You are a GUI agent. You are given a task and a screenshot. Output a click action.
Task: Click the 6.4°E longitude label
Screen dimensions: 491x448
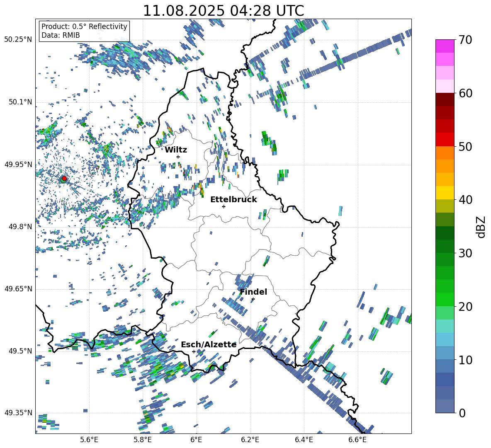[304, 440]
